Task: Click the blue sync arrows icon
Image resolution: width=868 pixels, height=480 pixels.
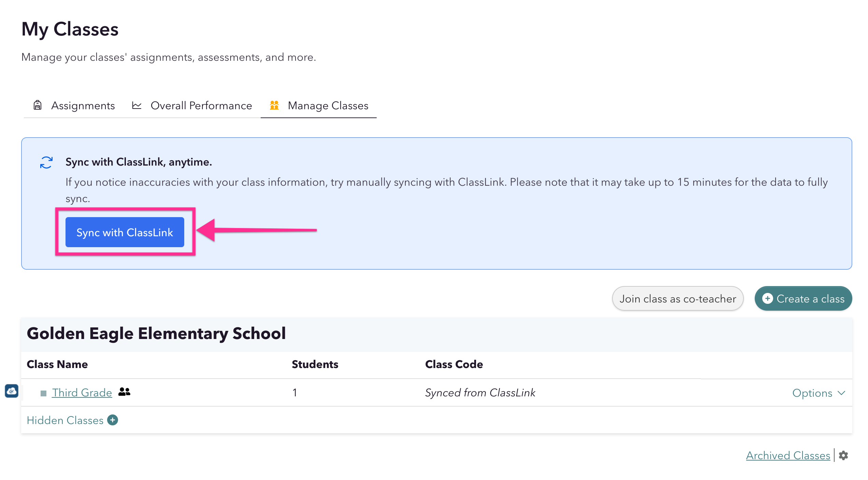Action: pos(46,163)
